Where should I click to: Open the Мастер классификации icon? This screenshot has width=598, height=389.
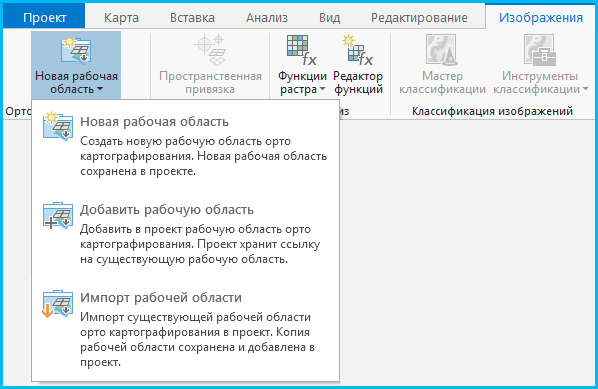click(441, 50)
